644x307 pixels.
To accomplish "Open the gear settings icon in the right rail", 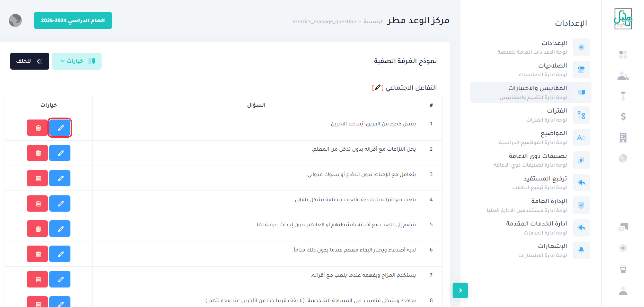I will pos(623,248).
